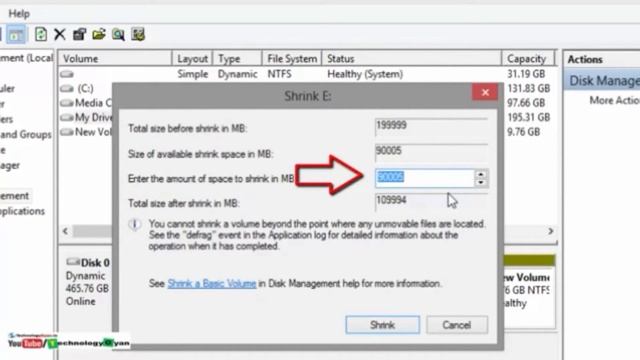Select the unnamed volume drive icon in first row
The image size is (640, 360).
coord(67,74)
